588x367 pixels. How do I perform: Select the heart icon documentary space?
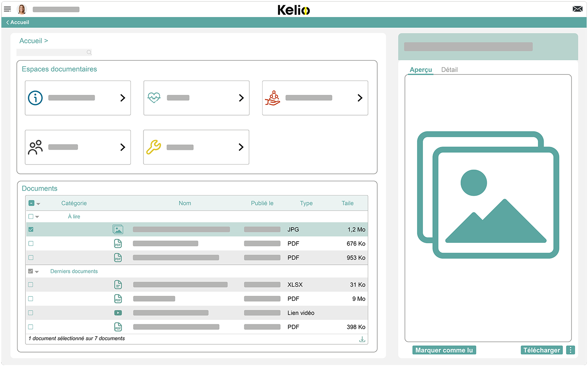click(154, 98)
